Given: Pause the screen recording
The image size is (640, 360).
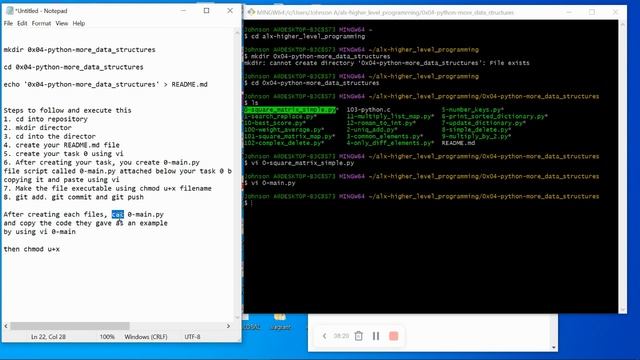Looking at the screenshot, I should (376, 336).
